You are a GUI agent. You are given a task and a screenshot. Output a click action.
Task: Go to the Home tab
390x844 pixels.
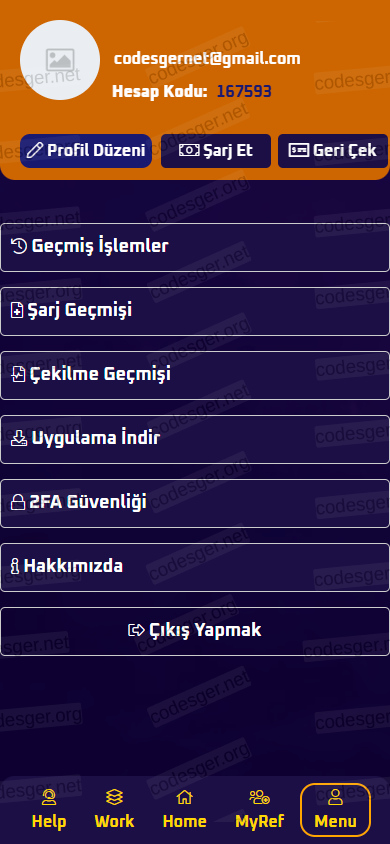[185, 809]
